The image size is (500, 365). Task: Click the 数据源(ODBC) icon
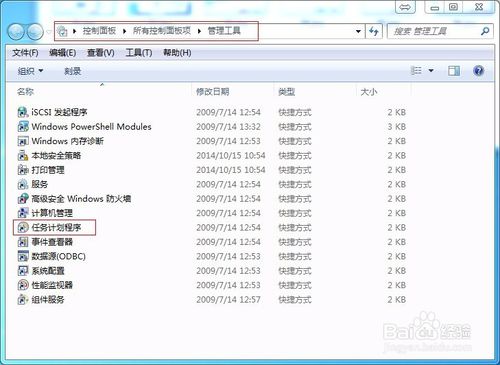(23, 256)
